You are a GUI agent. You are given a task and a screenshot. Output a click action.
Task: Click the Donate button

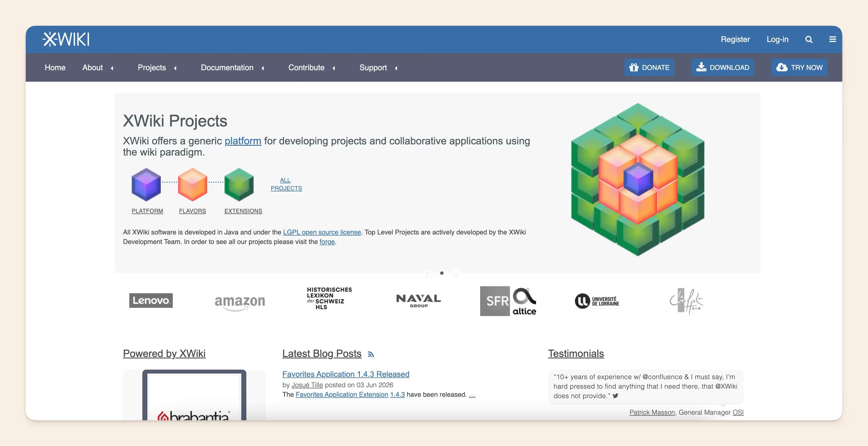point(649,67)
